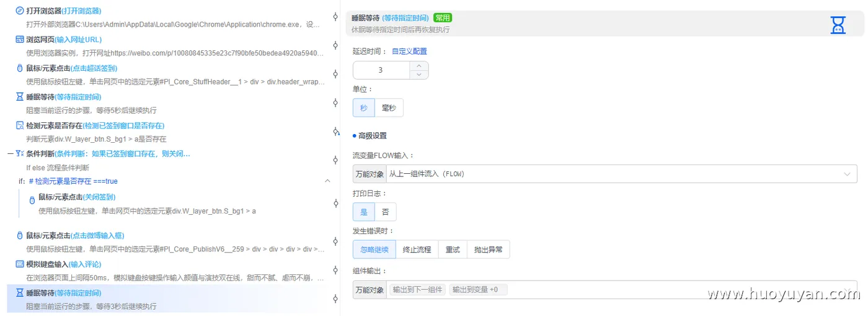Increase delay time with up arrow
Screen dimensions: 868x316
tap(419, 66)
